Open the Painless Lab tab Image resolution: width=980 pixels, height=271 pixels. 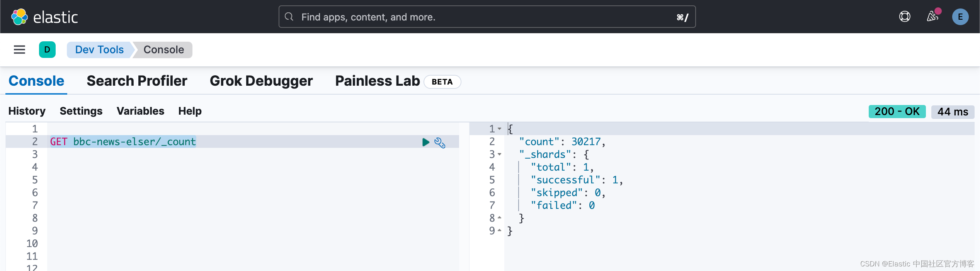click(x=377, y=81)
